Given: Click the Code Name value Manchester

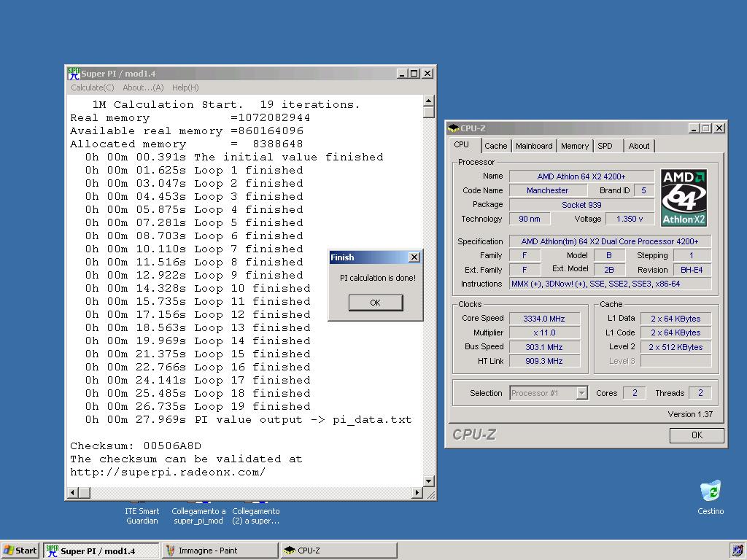Looking at the screenshot, I should pos(548,190).
